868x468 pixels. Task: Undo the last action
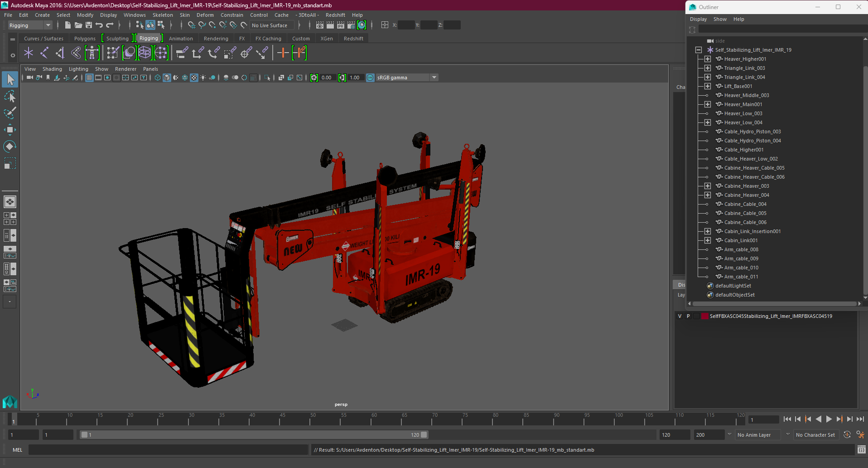click(99, 25)
